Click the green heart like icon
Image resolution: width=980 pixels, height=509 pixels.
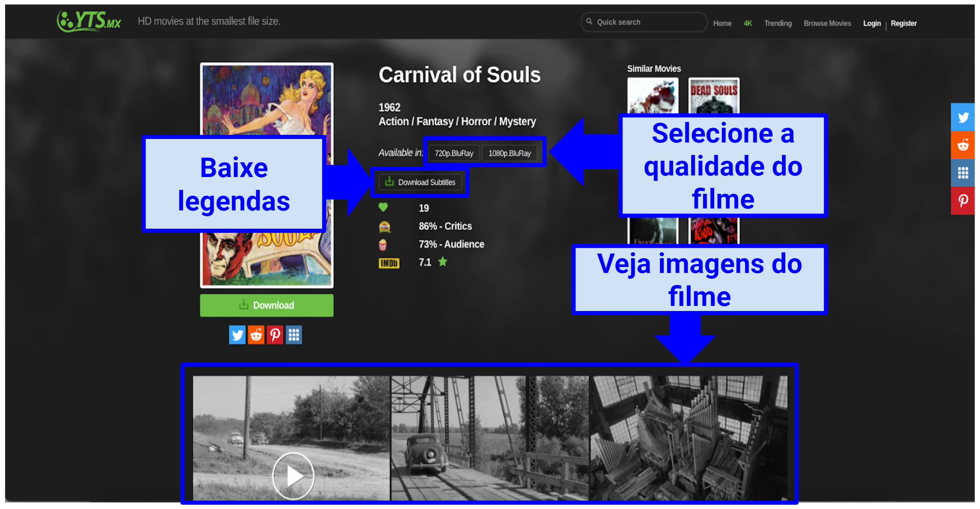383,207
